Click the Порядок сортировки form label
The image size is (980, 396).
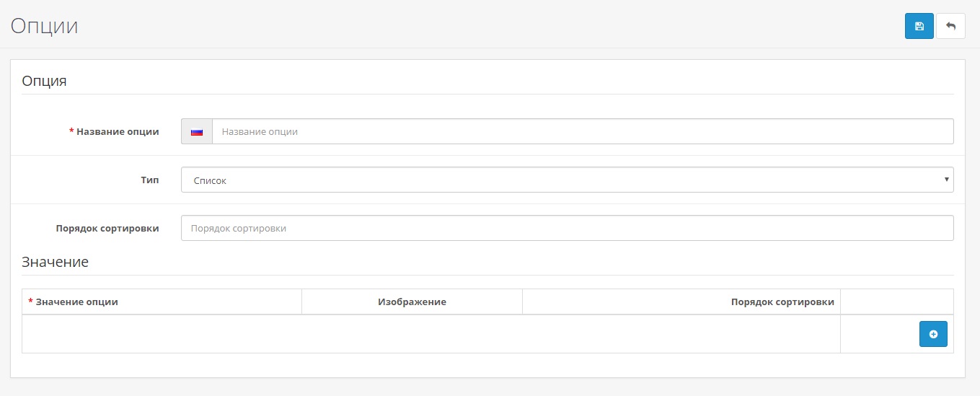click(x=107, y=228)
